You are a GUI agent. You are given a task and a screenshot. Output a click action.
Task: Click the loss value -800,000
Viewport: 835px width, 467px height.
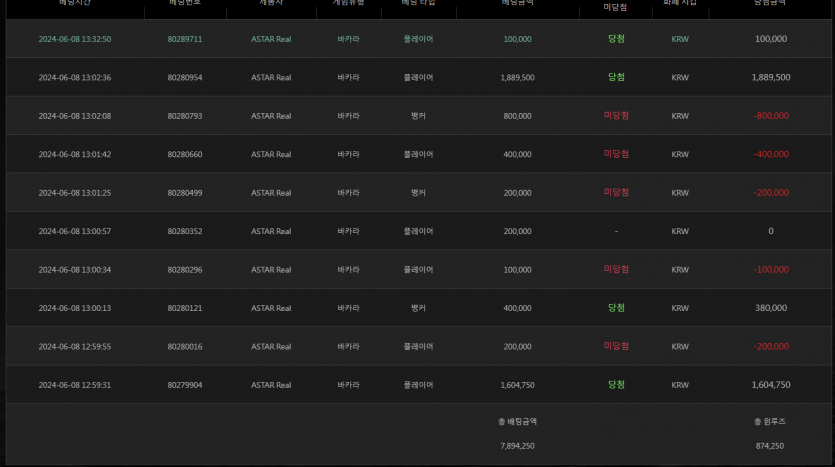771,116
